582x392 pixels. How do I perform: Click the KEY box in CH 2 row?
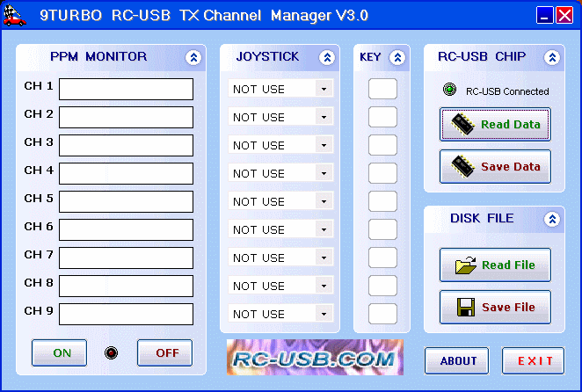click(x=382, y=117)
